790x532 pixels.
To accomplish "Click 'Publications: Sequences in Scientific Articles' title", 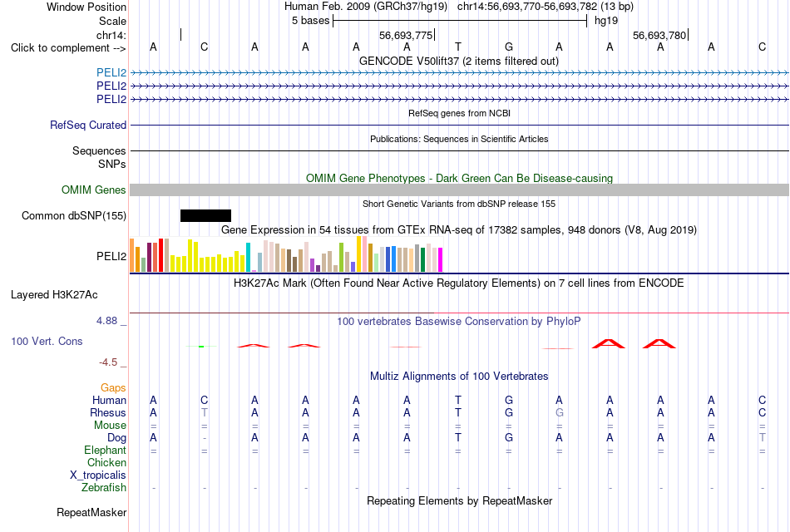I will (x=459, y=139).
